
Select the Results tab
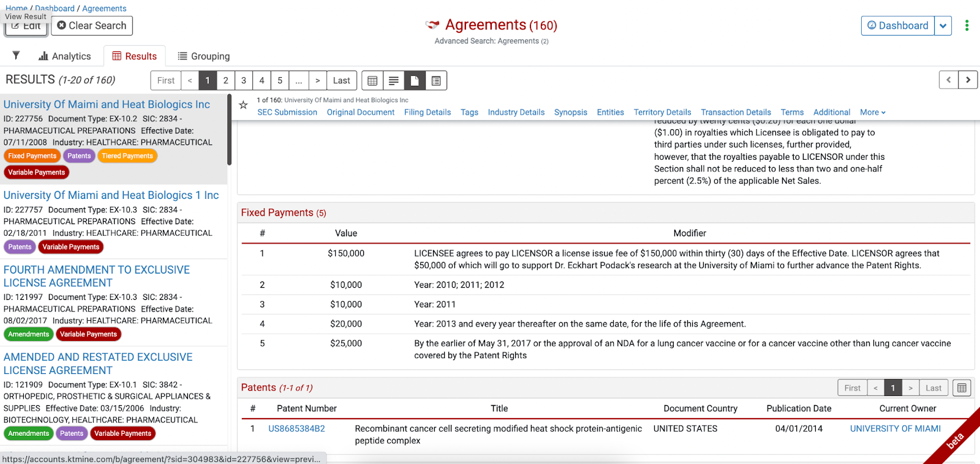click(x=134, y=56)
